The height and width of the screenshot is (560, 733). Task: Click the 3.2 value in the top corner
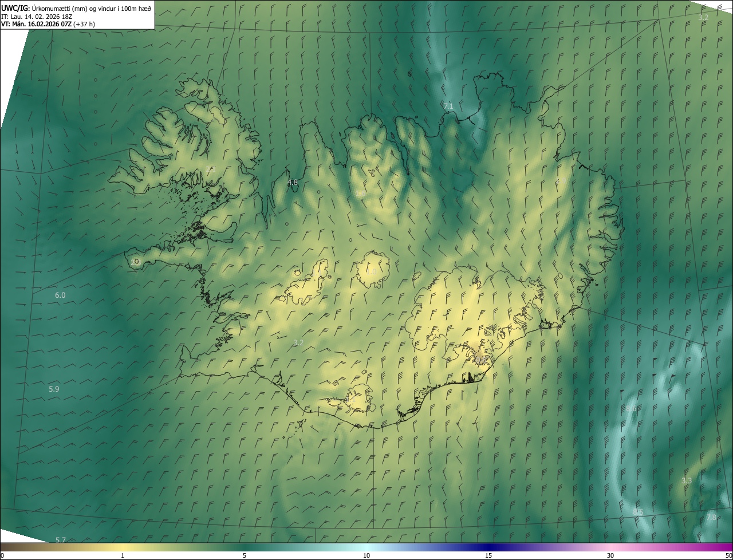tap(703, 18)
